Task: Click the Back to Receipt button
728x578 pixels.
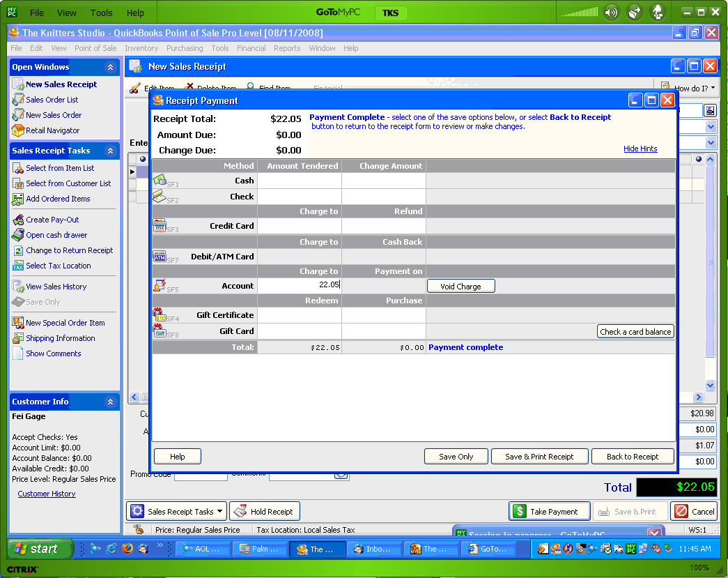Action: pos(633,457)
